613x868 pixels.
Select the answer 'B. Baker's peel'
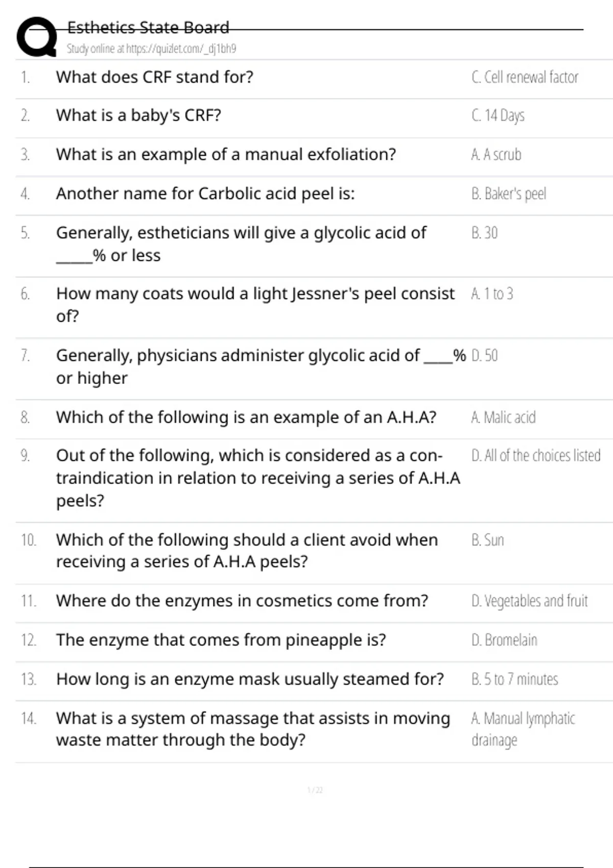[x=509, y=194]
